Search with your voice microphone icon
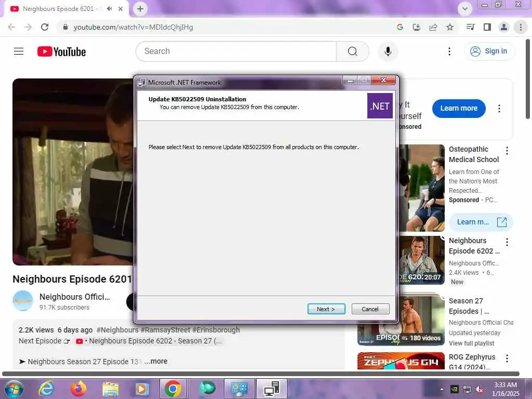Screen dimensions: 532x399 (x=388, y=51)
